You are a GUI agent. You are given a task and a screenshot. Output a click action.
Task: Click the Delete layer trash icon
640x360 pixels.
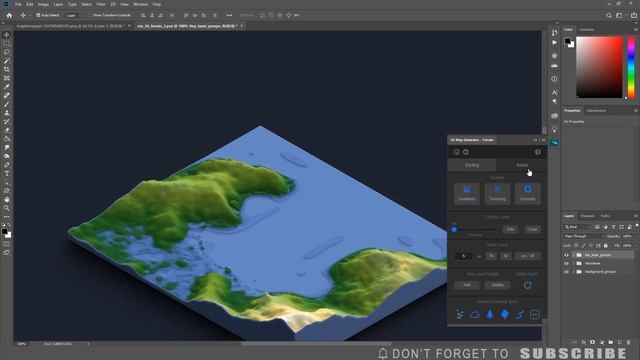pos(628,342)
